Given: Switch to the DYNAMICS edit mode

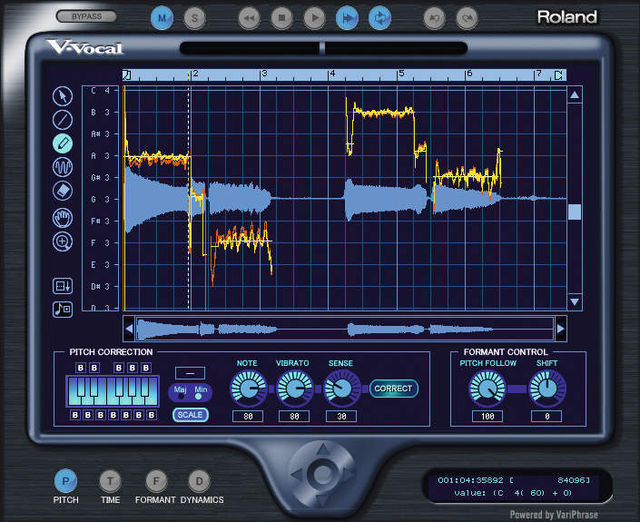Looking at the screenshot, I should (199, 481).
